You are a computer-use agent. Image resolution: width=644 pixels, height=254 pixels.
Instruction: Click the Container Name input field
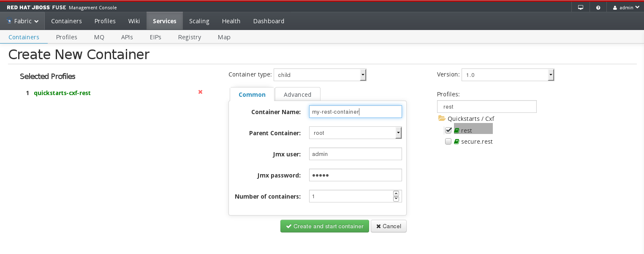355,112
